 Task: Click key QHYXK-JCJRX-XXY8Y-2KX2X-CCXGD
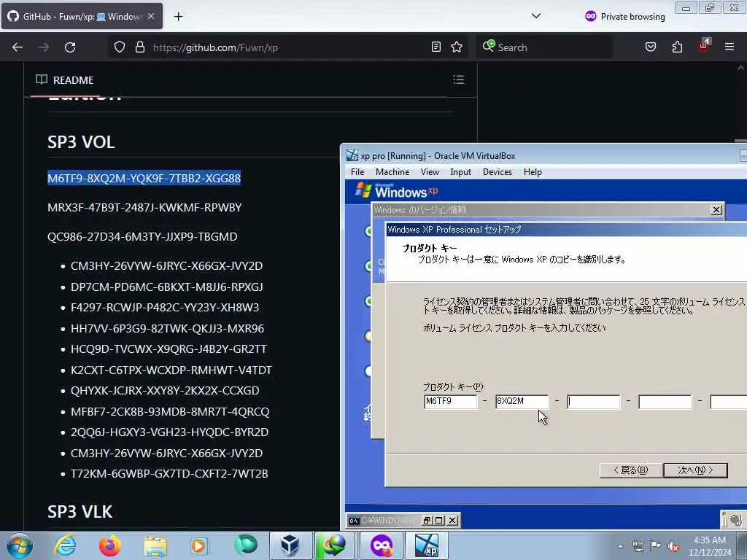pyautogui.click(x=165, y=391)
